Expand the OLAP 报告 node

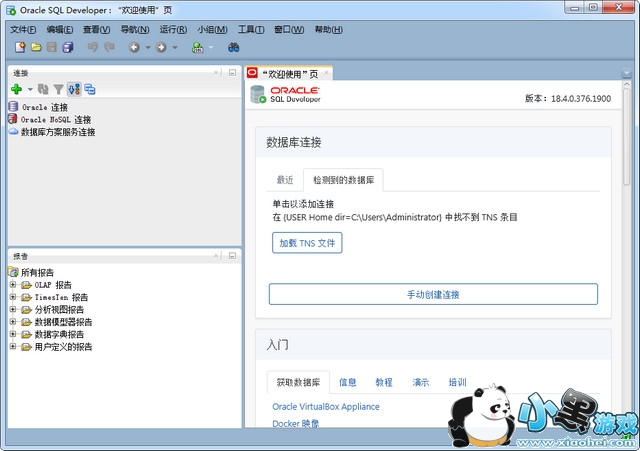pos(13,284)
